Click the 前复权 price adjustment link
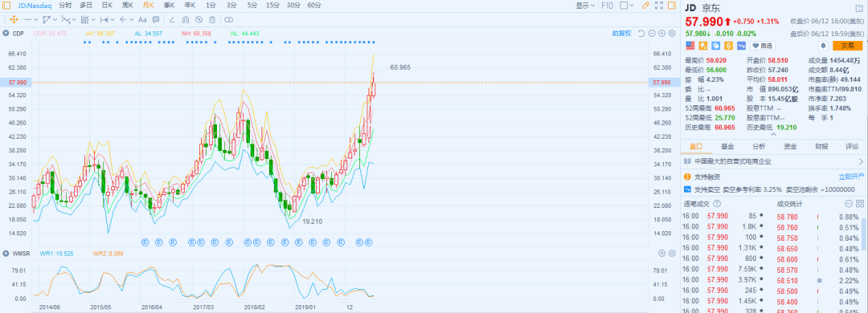Image resolution: width=868 pixels, height=313 pixels. pyautogui.click(x=621, y=33)
